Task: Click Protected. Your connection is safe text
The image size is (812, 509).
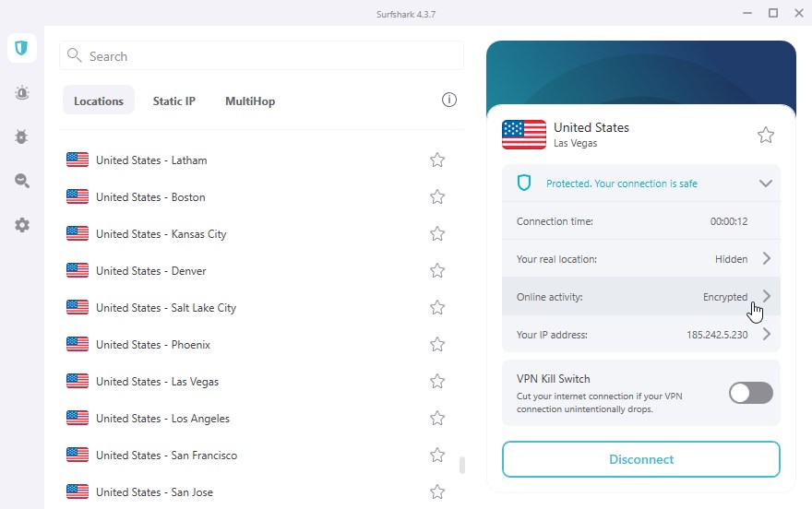Action: click(621, 183)
